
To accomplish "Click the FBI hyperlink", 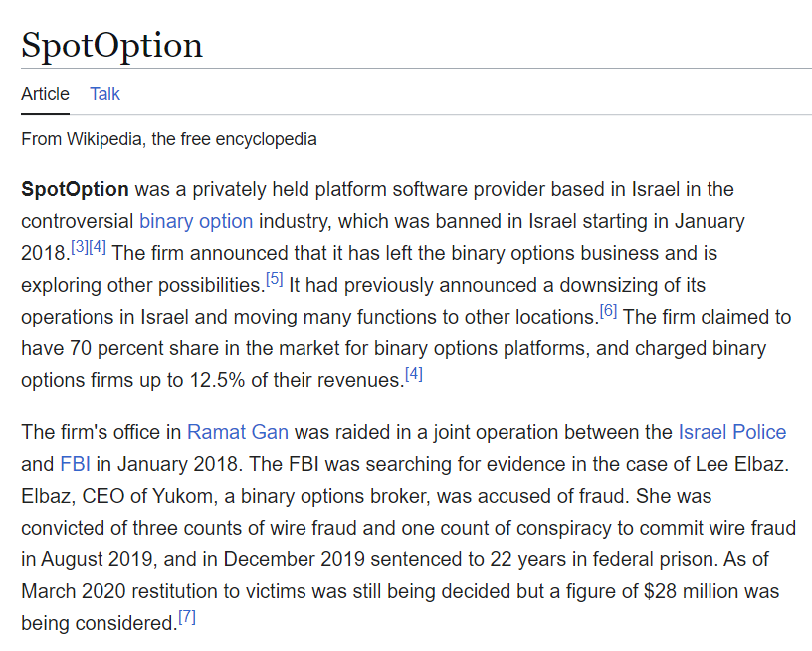I will click(75, 464).
